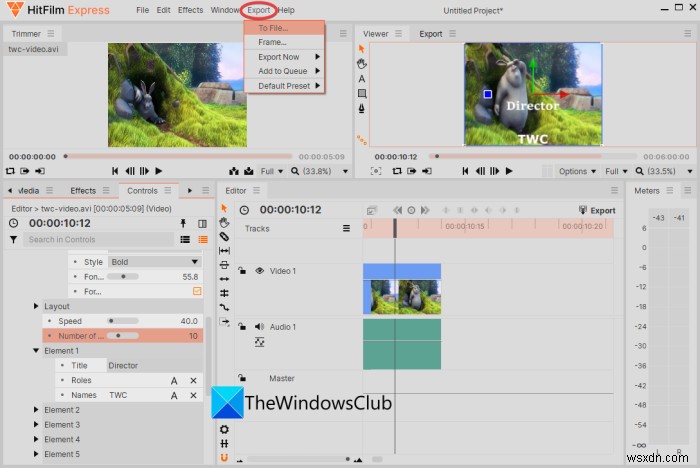Expand the Layout section
Image resolution: width=700 pixels, height=468 pixels.
point(36,306)
